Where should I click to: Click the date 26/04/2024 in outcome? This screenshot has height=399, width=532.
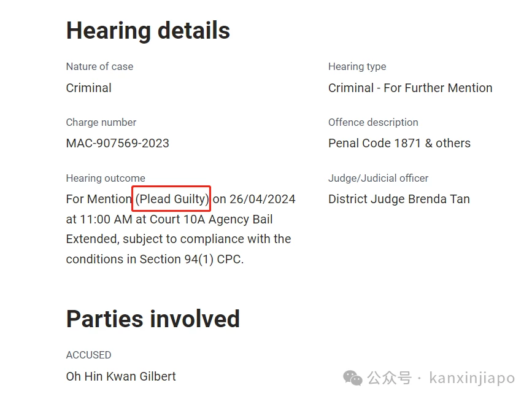tap(262, 199)
